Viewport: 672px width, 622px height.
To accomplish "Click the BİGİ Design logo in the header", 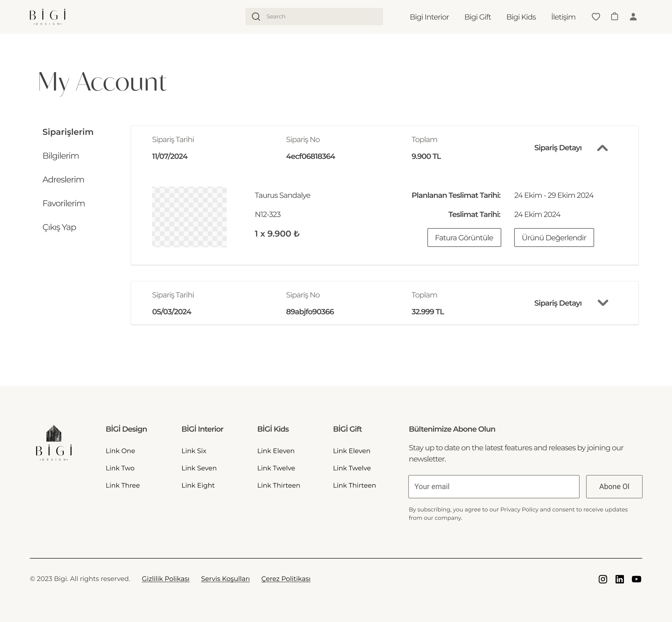I will 46,16.
